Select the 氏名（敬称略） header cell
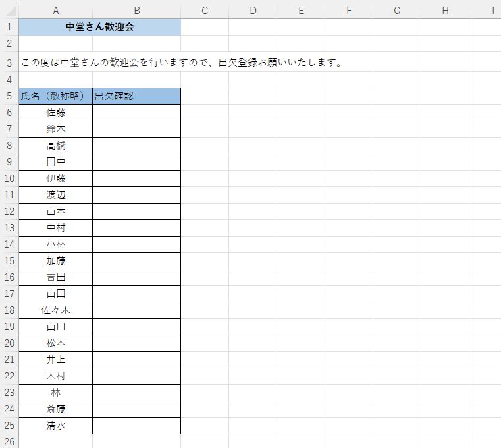 (55, 96)
